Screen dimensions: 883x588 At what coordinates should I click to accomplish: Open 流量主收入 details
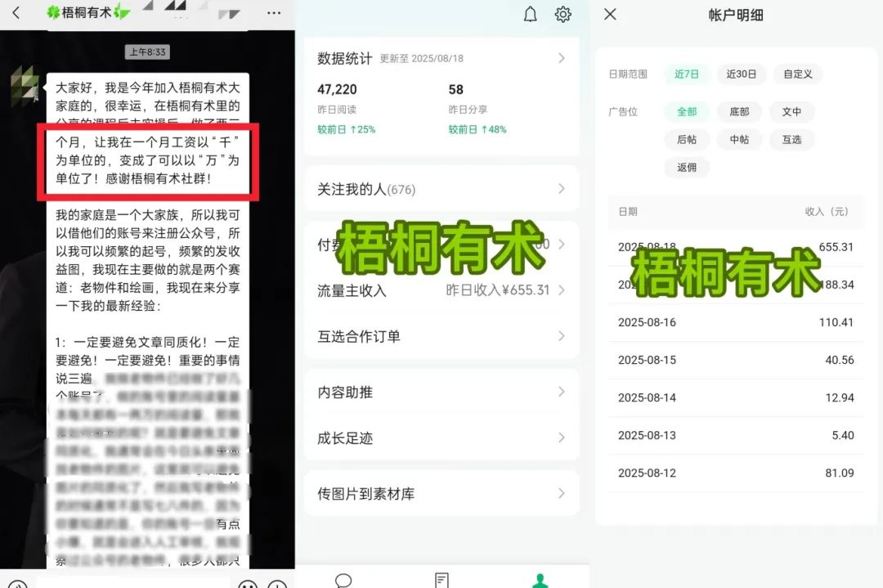[441, 290]
